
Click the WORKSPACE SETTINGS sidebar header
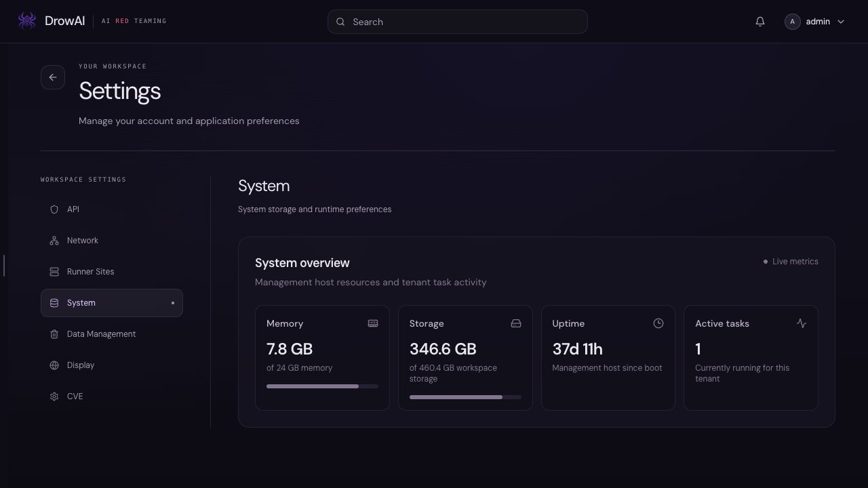[x=83, y=180]
